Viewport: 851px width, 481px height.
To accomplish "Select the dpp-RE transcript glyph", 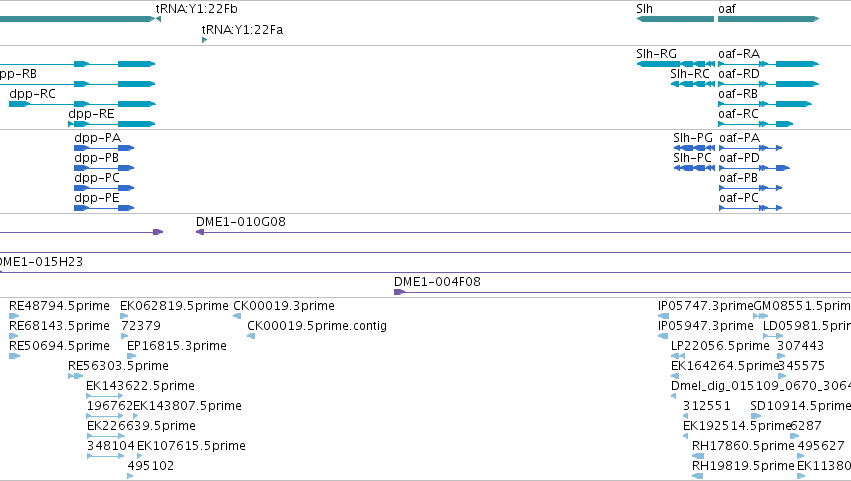I will point(112,124).
